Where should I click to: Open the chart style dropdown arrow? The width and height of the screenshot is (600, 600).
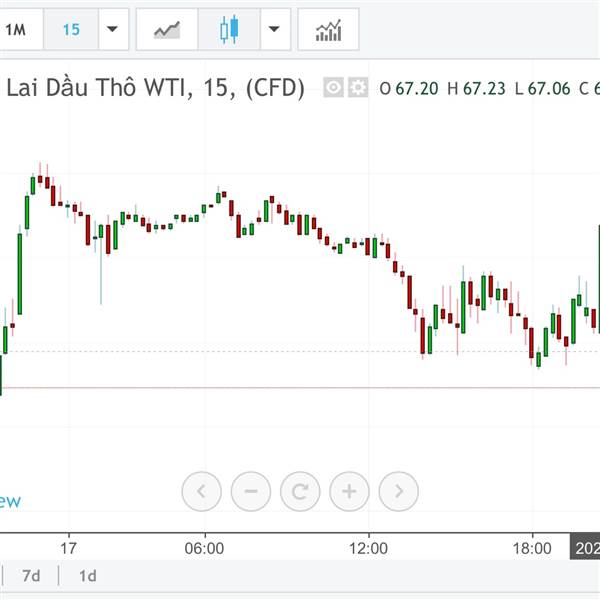[x=274, y=29]
